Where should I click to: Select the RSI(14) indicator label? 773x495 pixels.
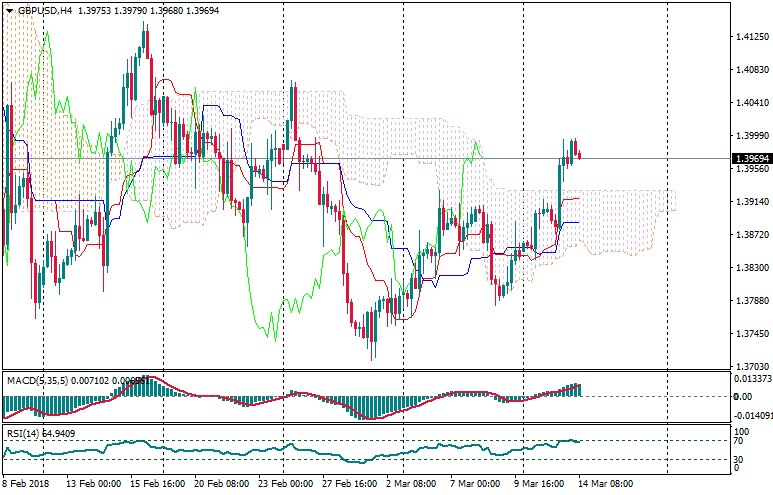click(x=22, y=433)
